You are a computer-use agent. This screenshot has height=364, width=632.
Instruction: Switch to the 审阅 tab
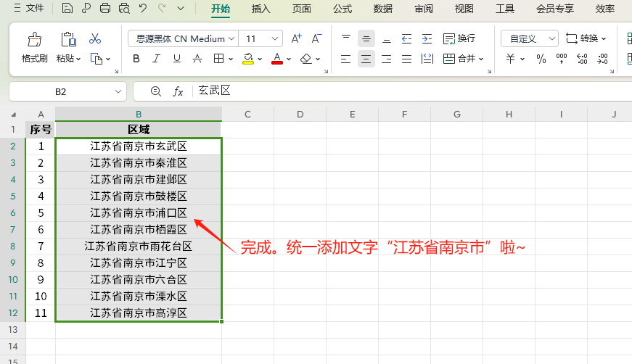[424, 9]
